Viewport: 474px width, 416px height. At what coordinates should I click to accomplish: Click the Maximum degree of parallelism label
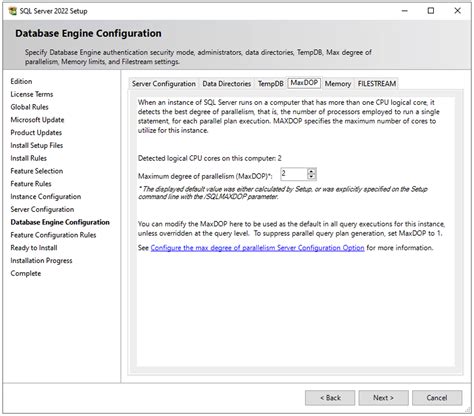(x=205, y=176)
